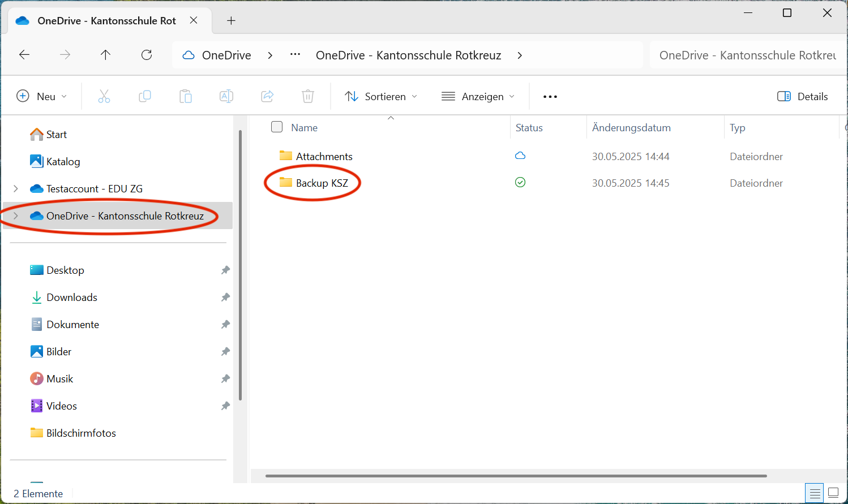Refresh the current folder view
848x504 pixels.
pyautogui.click(x=147, y=55)
